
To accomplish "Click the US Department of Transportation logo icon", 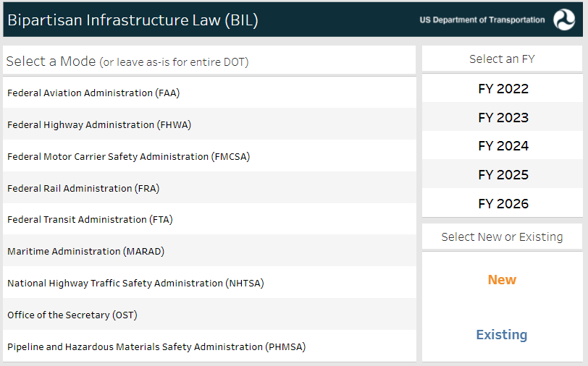I will [563, 20].
